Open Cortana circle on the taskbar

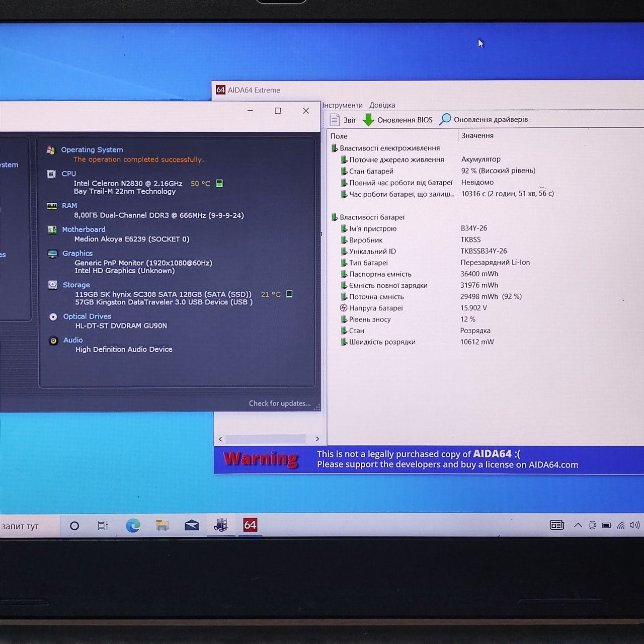tap(74, 526)
